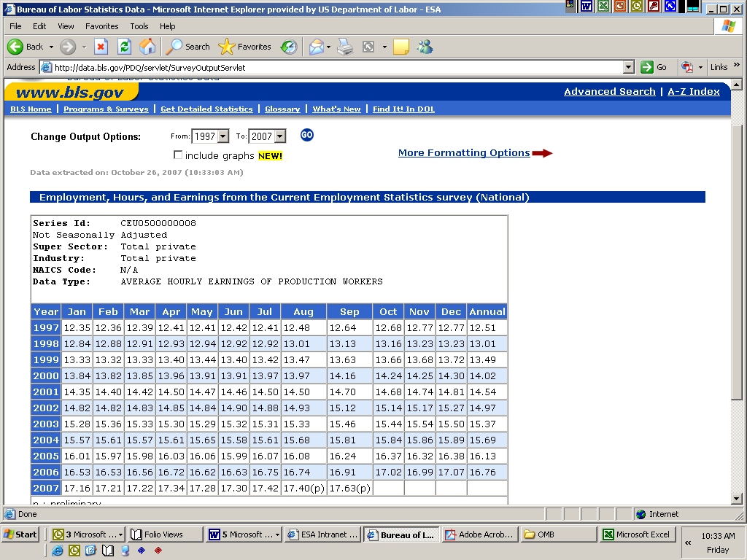
Task: Click the address bar URL field
Action: click(336, 67)
